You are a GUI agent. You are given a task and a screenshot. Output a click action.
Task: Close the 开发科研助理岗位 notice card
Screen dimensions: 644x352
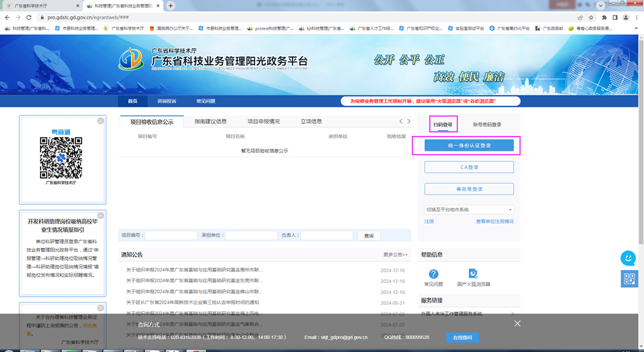100,215
